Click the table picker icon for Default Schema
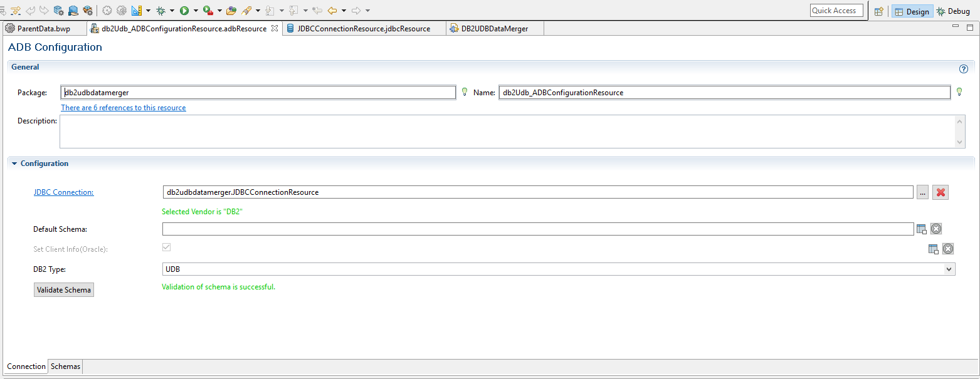 pos(921,229)
